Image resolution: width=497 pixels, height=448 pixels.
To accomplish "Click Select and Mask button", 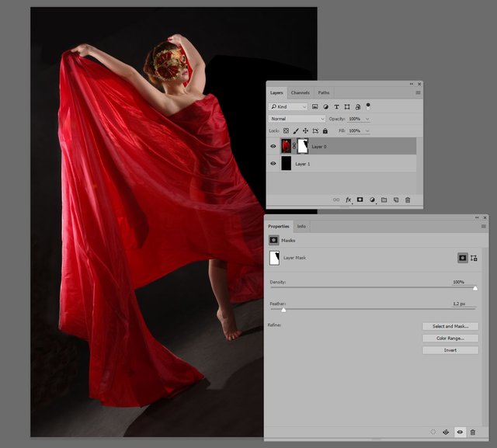I will pos(450,326).
